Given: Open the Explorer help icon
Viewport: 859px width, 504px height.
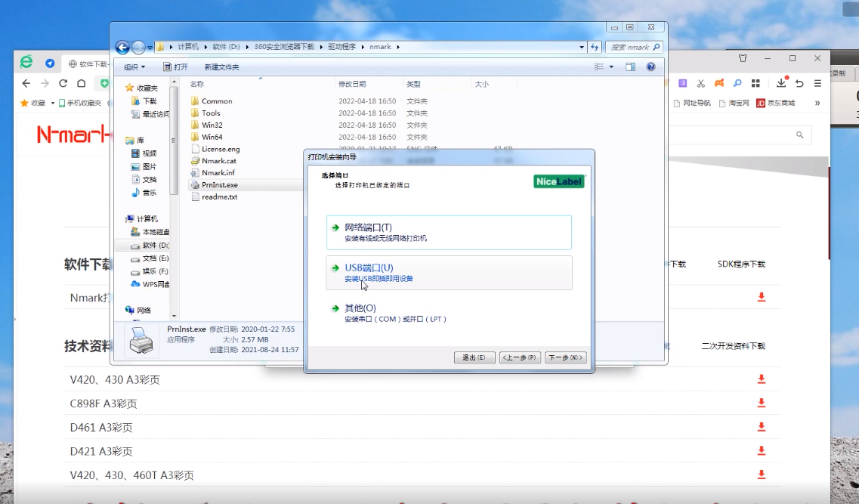Looking at the screenshot, I should (x=650, y=67).
